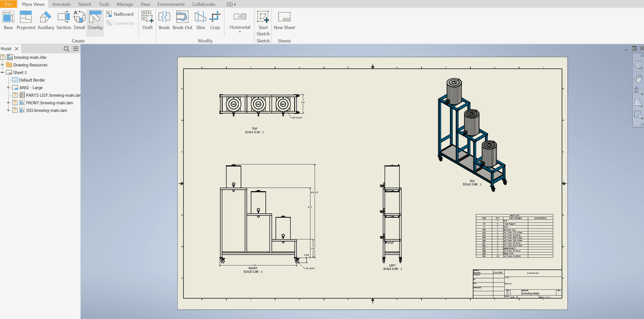Click the Connector tool
The image size is (644, 319).
[120, 23]
